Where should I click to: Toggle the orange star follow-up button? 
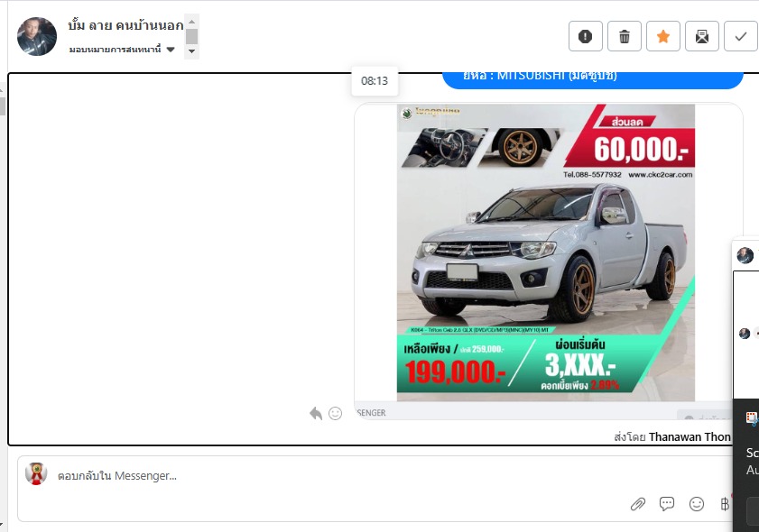pos(663,36)
